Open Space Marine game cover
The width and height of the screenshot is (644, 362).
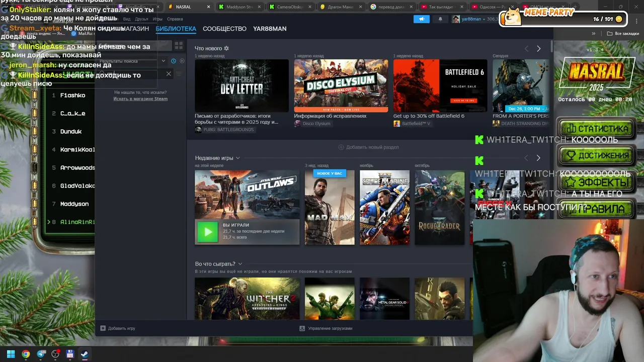point(384,208)
